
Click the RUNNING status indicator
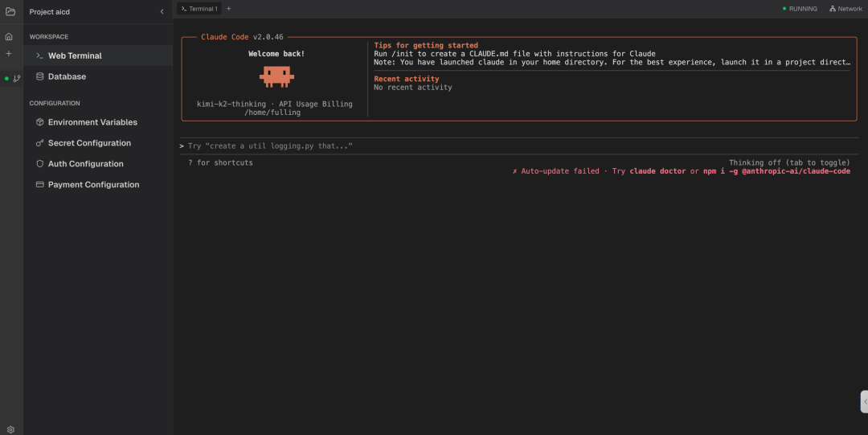click(800, 9)
